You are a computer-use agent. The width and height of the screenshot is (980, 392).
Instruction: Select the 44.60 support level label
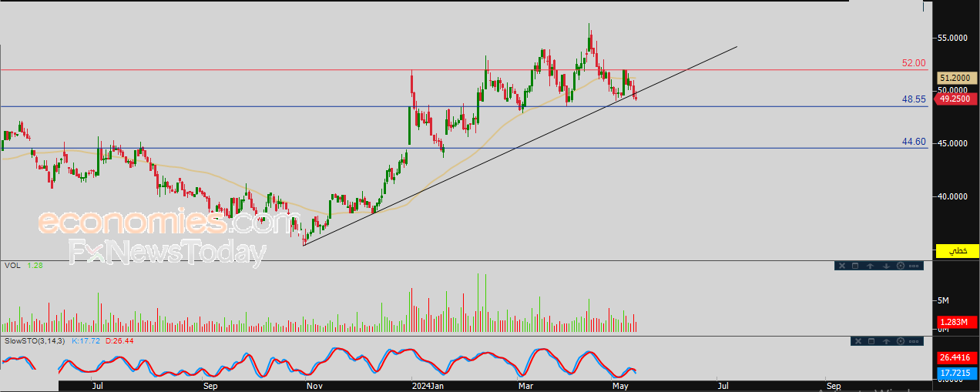tap(914, 142)
